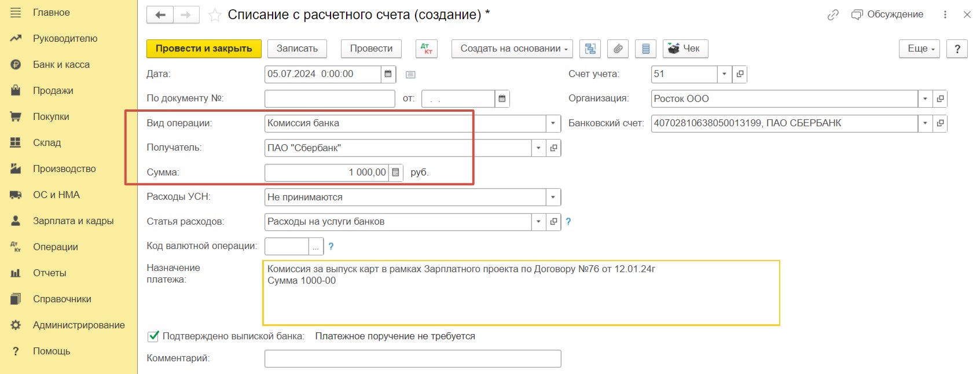
Task: Expand the Счет учета dropdown arrow
Action: point(724,74)
